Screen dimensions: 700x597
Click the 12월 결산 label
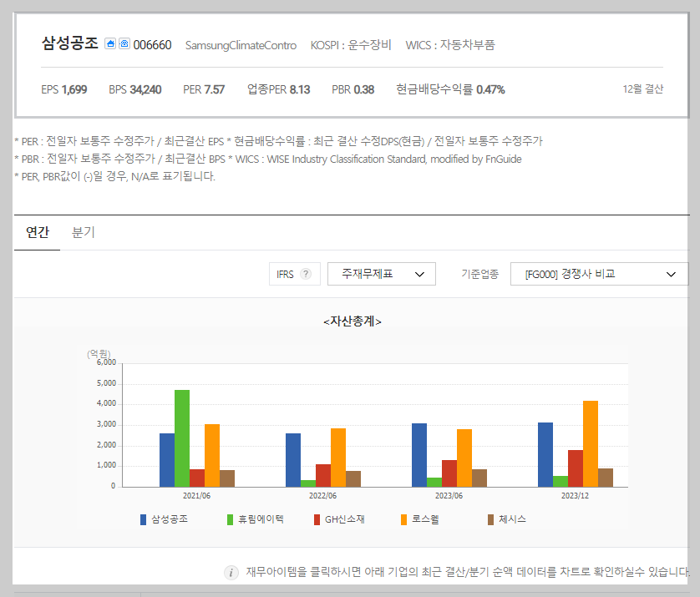point(643,89)
